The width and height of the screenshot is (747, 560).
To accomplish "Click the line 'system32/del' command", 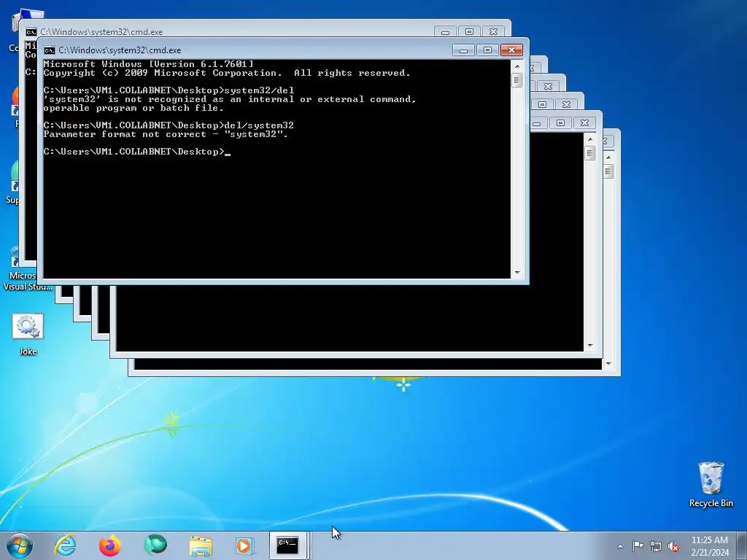I will click(x=169, y=90).
